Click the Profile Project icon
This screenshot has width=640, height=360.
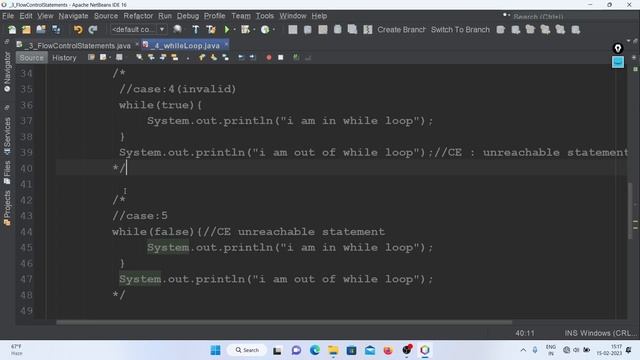click(265, 29)
